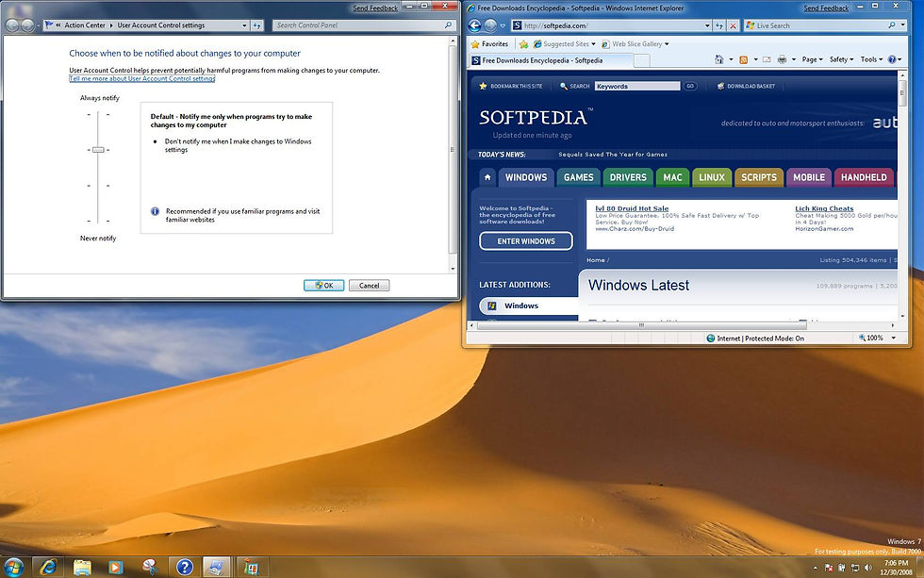Click the refresh icon in Control Panel address bar
924x578 pixels.
point(257,25)
